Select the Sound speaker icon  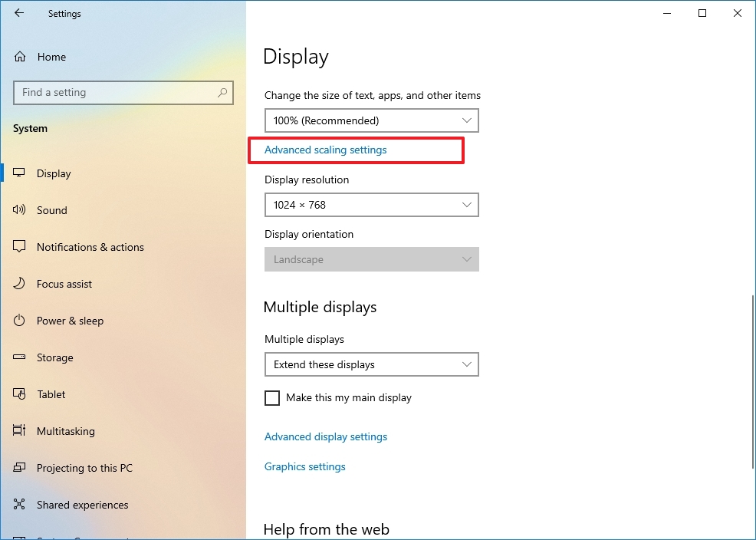(x=19, y=209)
